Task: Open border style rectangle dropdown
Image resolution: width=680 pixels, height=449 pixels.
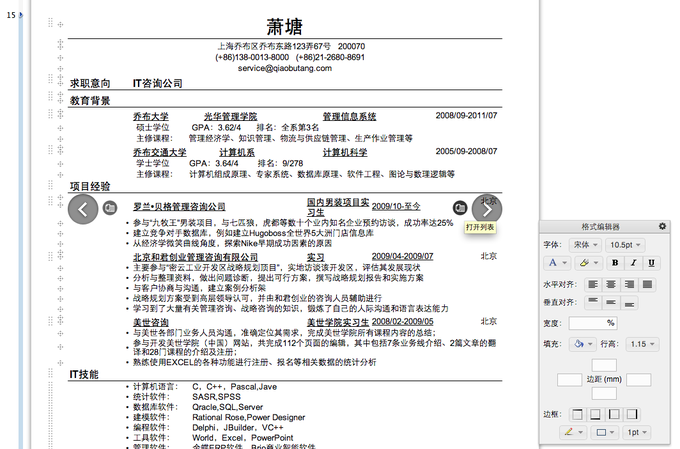Action: (x=605, y=433)
